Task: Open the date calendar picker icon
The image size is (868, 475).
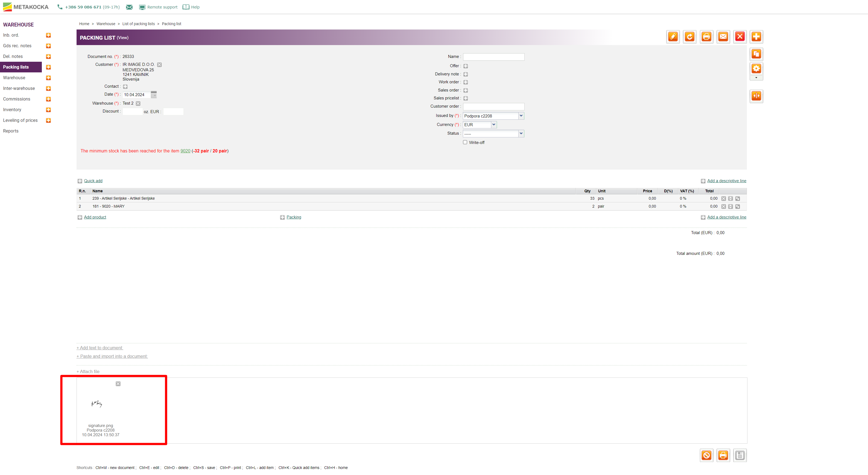Action: pyautogui.click(x=154, y=95)
